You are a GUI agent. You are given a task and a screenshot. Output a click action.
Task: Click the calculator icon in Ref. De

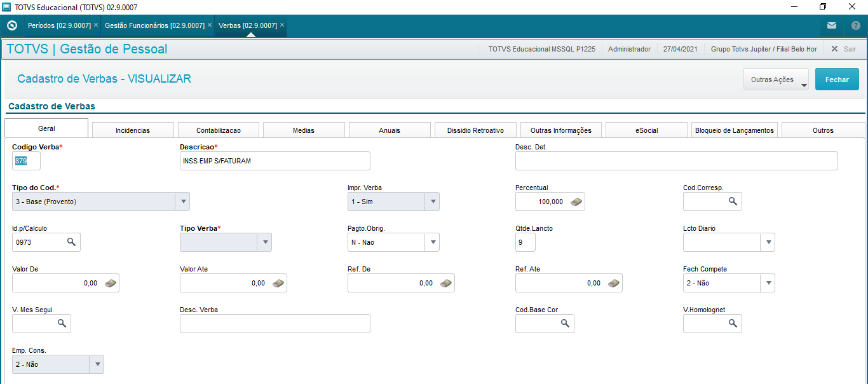446,283
